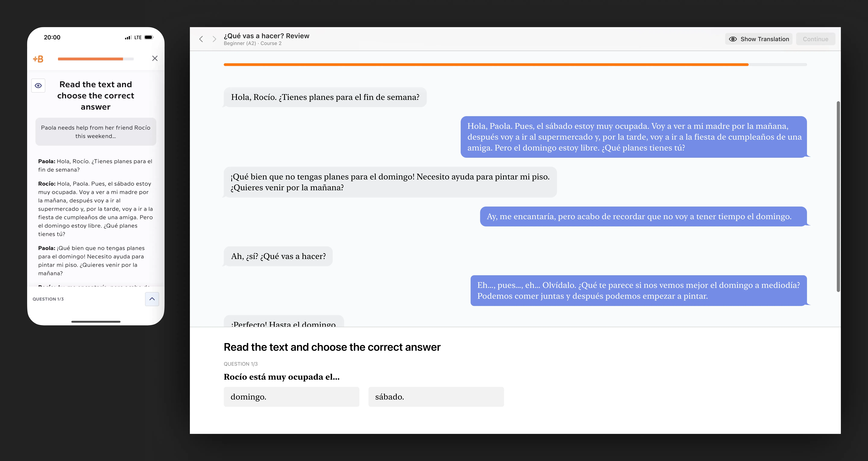The height and width of the screenshot is (461, 868).
Task: Click phone home indicator bar
Action: point(96,321)
